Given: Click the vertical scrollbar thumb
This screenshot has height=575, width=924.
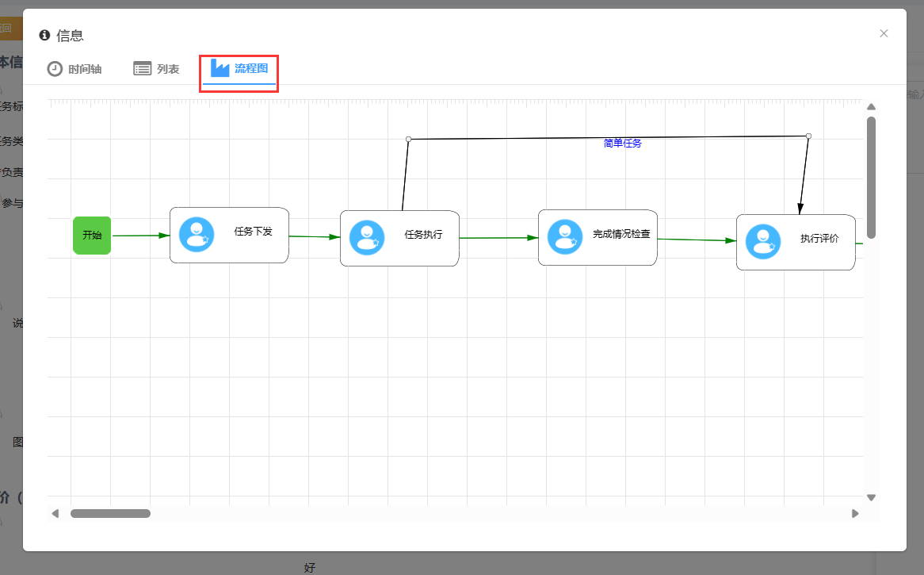Looking at the screenshot, I should 871,177.
